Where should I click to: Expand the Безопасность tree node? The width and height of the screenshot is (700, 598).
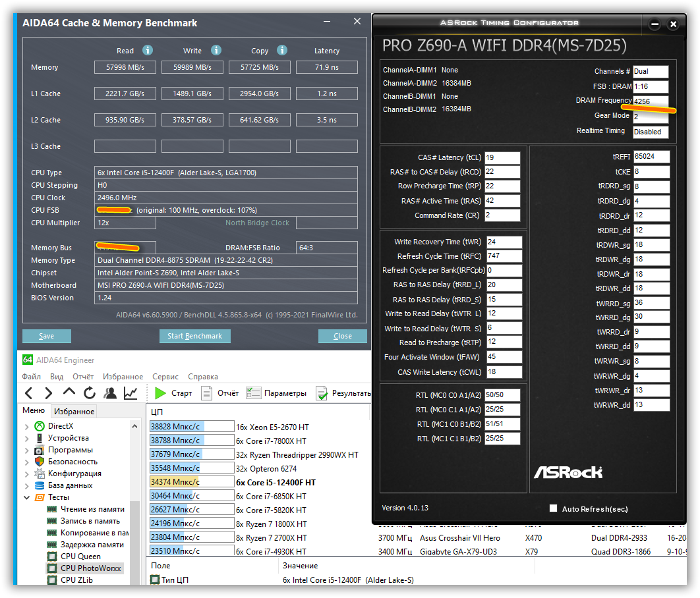click(27, 462)
